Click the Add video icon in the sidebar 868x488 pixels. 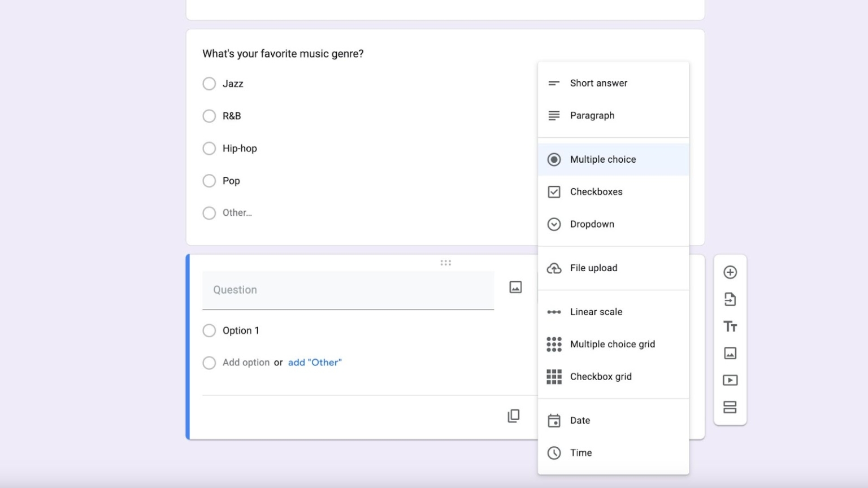(x=730, y=380)
